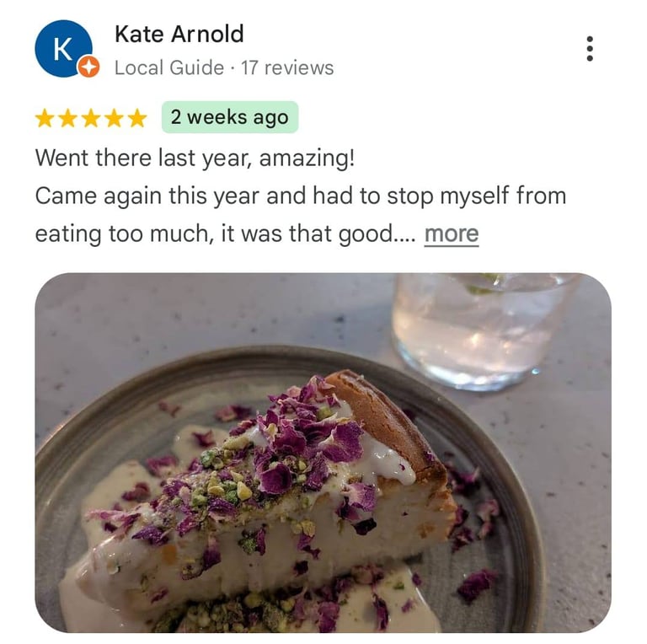Viewport: 647px width, 644px height.
Task: Select the third yellow rating star
Action: tap(91, 118)
